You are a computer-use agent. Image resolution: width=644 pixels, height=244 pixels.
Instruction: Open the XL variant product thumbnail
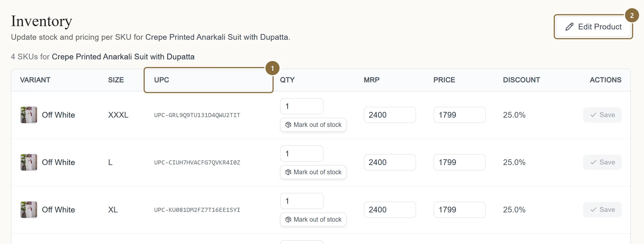point(29,210)
